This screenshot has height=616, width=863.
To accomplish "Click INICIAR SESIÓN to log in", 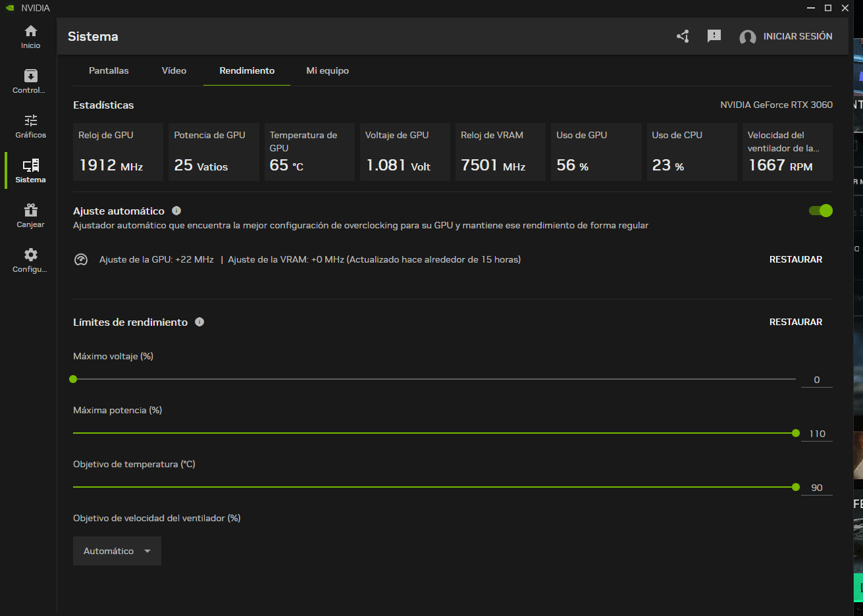I will point(798,36).
